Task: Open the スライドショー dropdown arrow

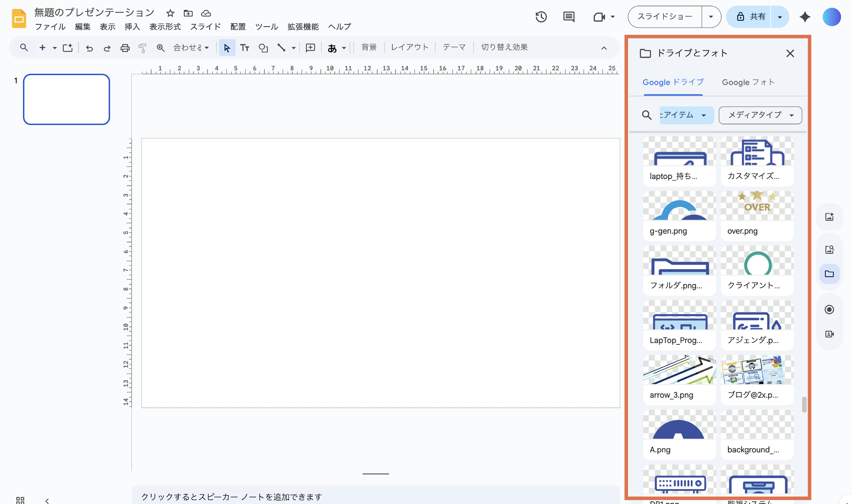Action: 711,17
